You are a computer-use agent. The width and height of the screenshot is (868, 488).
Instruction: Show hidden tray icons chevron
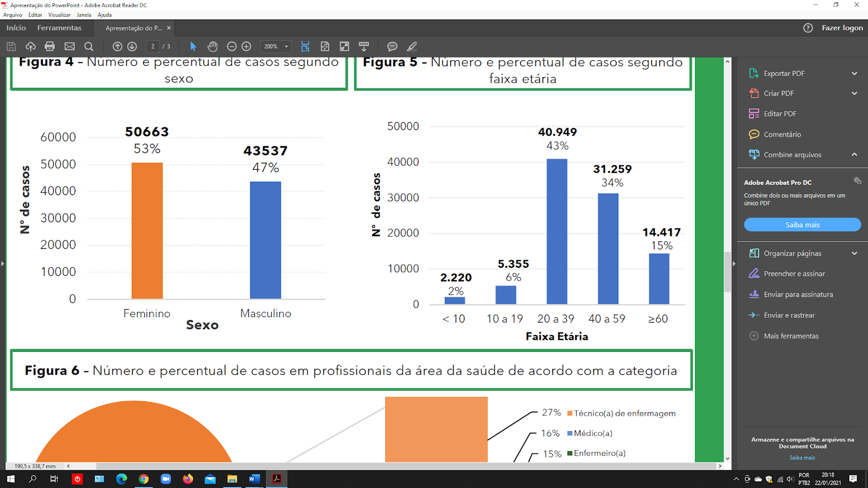tap(736, 479)
